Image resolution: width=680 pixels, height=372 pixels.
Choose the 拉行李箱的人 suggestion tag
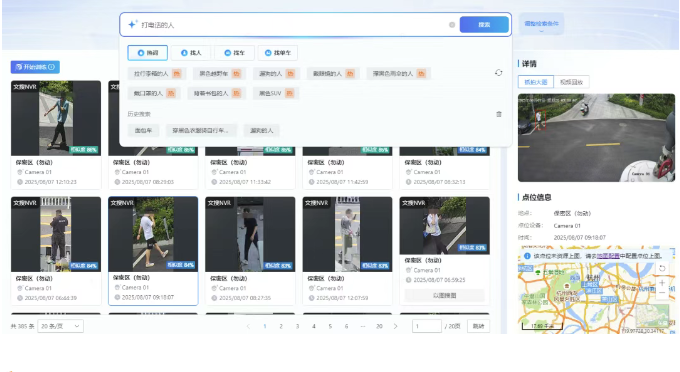coord(157,74)
